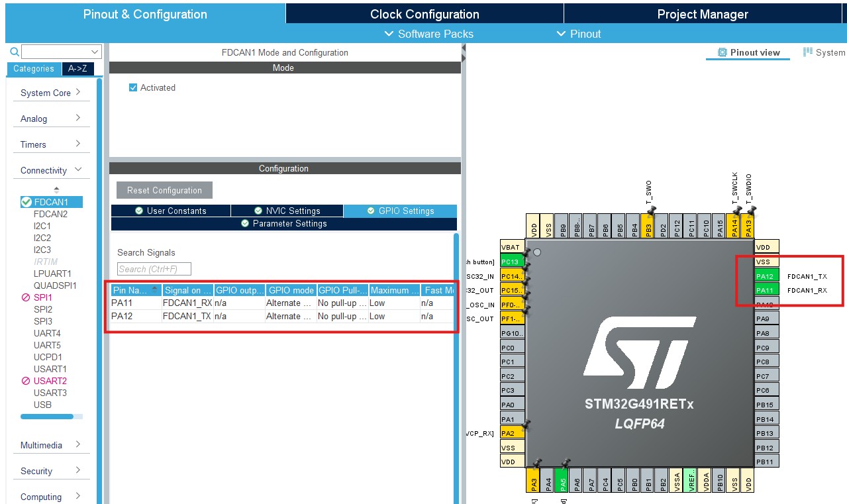The image size is (847, 504).
Task: Click the search magnifier icon in sidebar
Action: (x=13, y=51)
